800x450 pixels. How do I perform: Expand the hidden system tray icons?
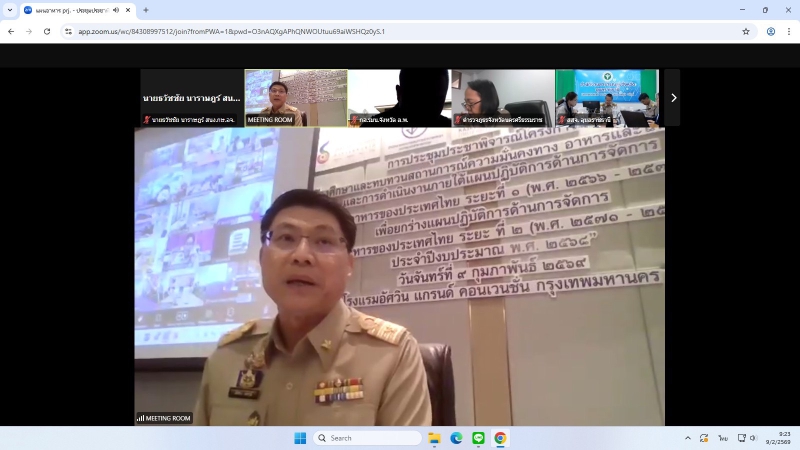tap(687, 438)
